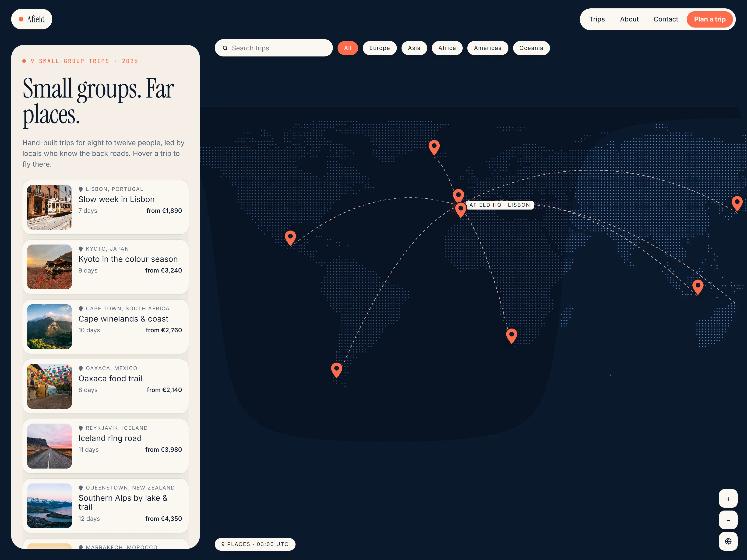Click the map zoom out minus button
The height and width of the screenshot is (560, 747).
tap(728, 520)
